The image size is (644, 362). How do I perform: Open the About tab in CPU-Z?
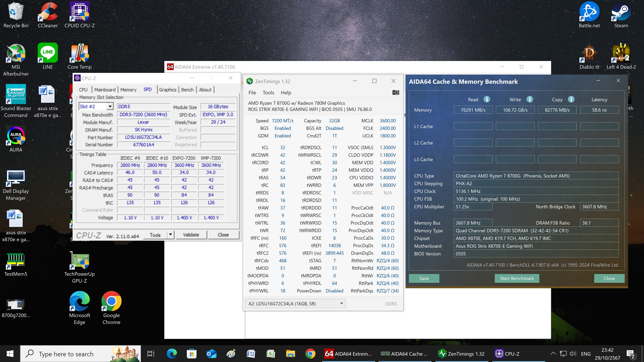[x=205, y=90]
